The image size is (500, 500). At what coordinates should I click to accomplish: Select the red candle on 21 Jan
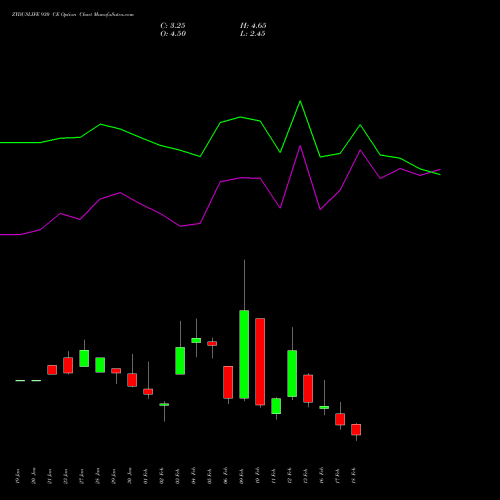(x=52, y=370)
